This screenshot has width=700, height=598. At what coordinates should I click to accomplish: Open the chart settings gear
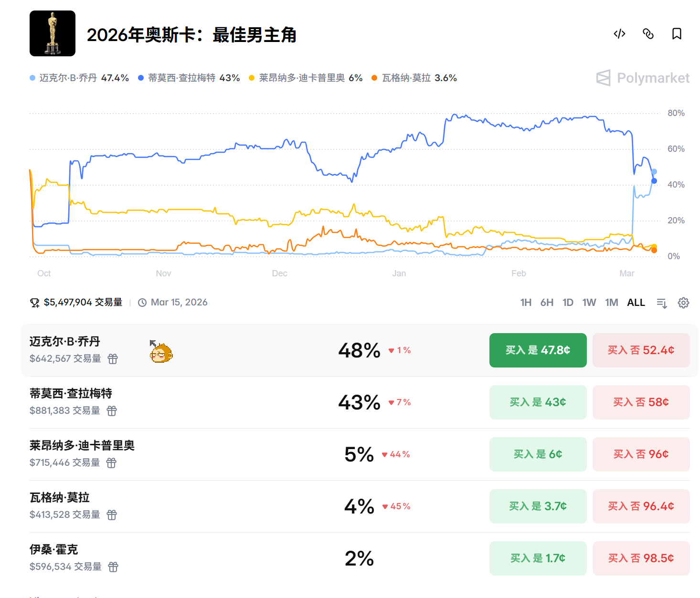coord(683,303)
